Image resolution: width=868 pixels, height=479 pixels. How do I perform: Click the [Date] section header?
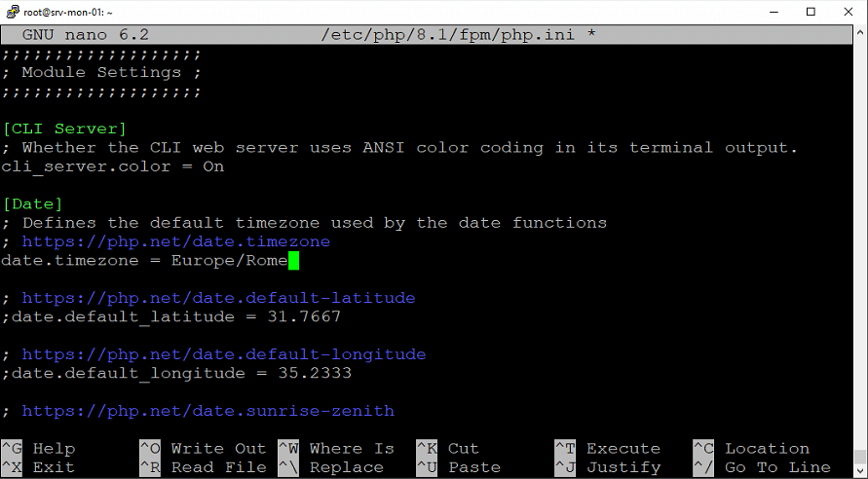pos(33,204)
